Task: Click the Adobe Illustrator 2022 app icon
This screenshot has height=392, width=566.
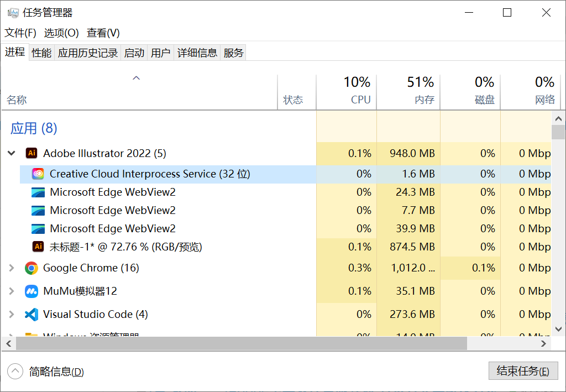Action: 32,153
